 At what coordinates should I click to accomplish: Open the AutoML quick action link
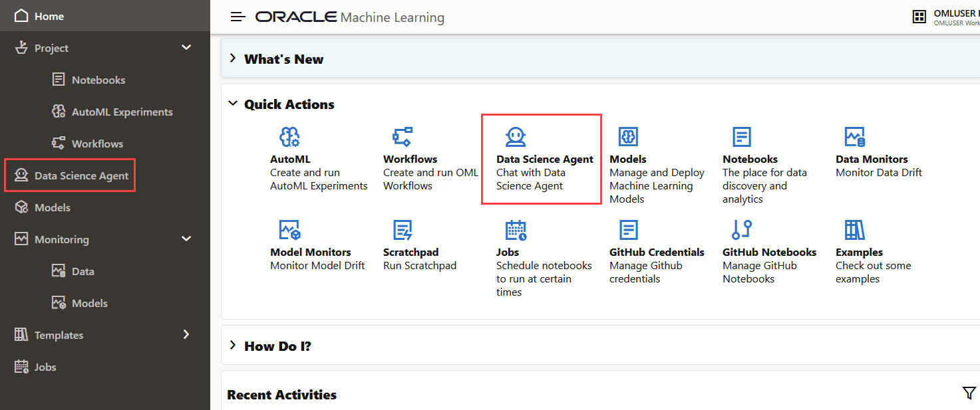[x=290, y=159]
